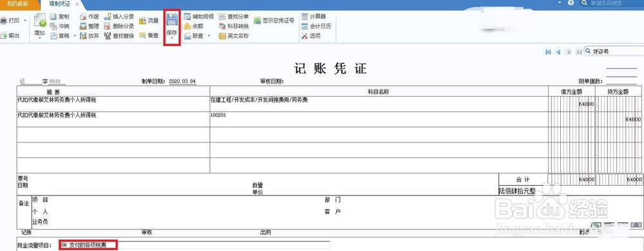Expand the 保存 dropdown arrow
Viewport: 644px width, 251px height.
[172, 38]
